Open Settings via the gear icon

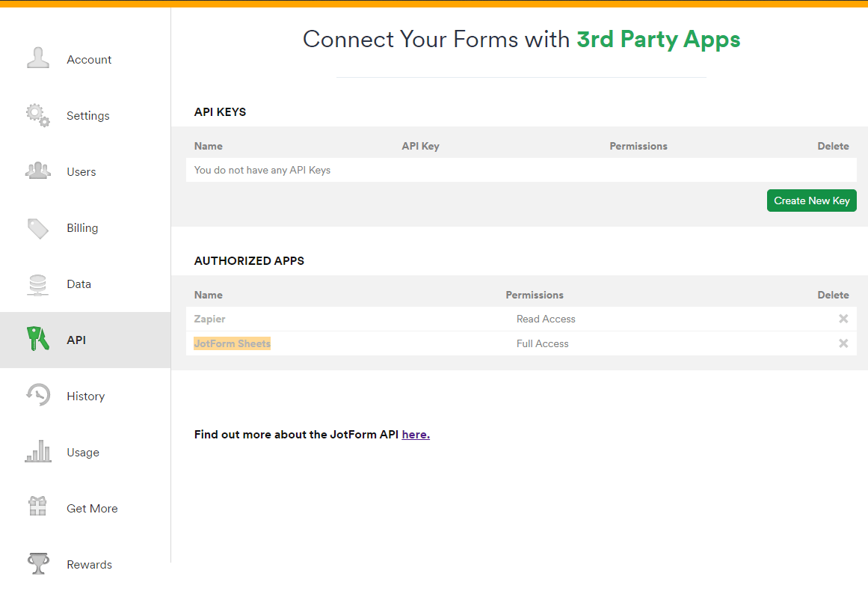click(38, 114)
